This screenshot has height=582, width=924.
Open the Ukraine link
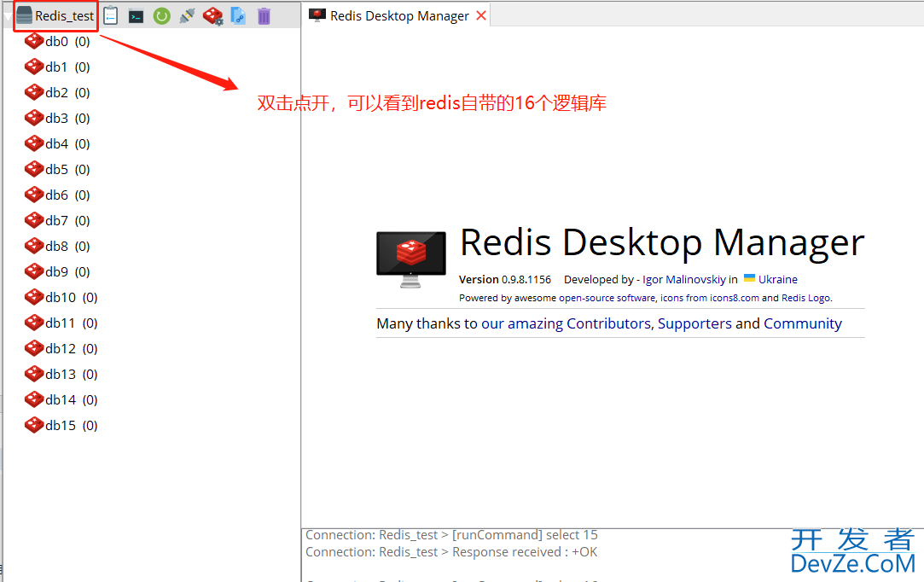[777, 280]
